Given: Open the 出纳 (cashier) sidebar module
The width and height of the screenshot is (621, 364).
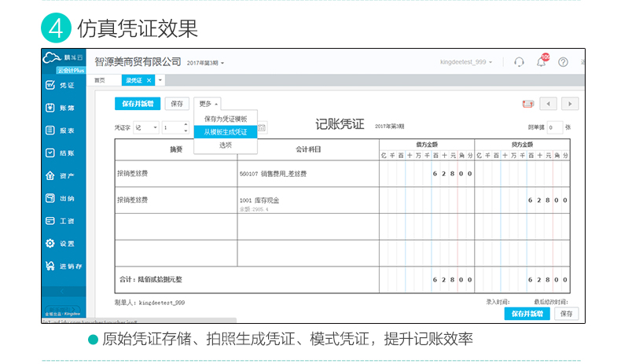Looking at the screenshot, I should [61, 199].
